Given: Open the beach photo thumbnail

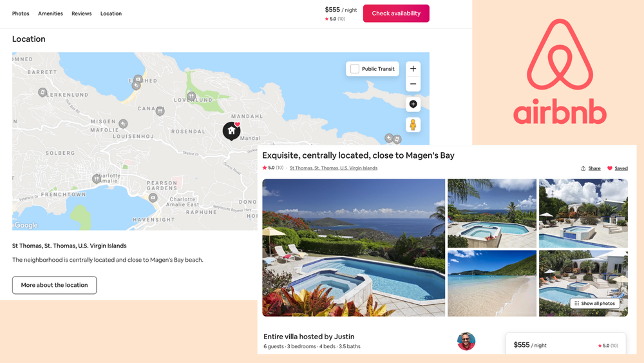Looking at the screenshot, I should coord(492,283).
